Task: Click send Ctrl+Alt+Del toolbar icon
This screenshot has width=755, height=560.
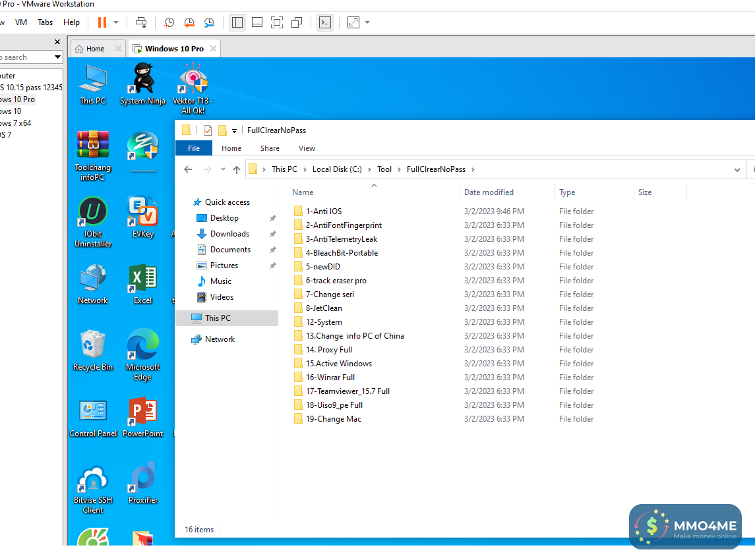Action: pyautogui.click(x=141, y=22)
